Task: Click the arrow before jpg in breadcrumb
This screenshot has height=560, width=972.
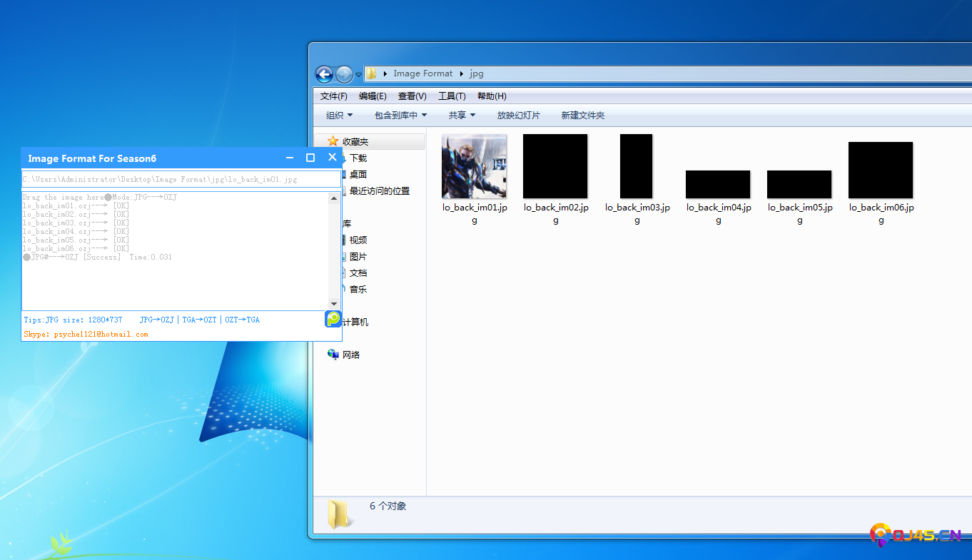Action: (x=462, y=73)
